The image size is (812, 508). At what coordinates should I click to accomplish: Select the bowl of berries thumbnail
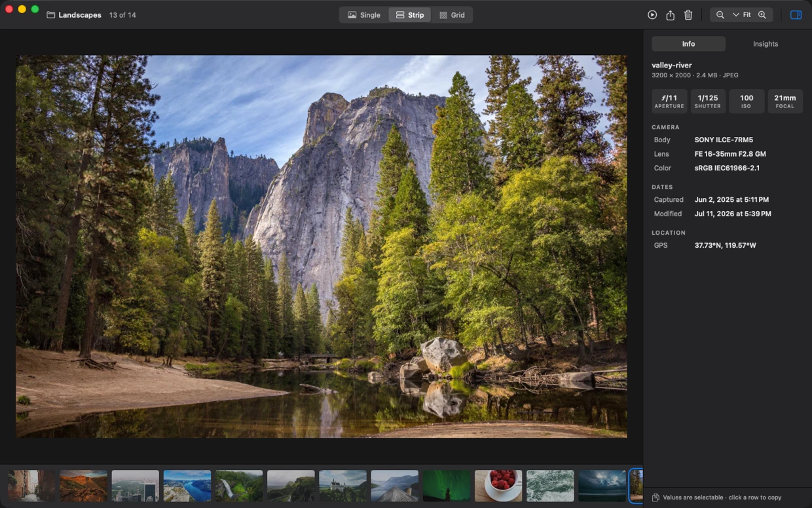point(498,486)
